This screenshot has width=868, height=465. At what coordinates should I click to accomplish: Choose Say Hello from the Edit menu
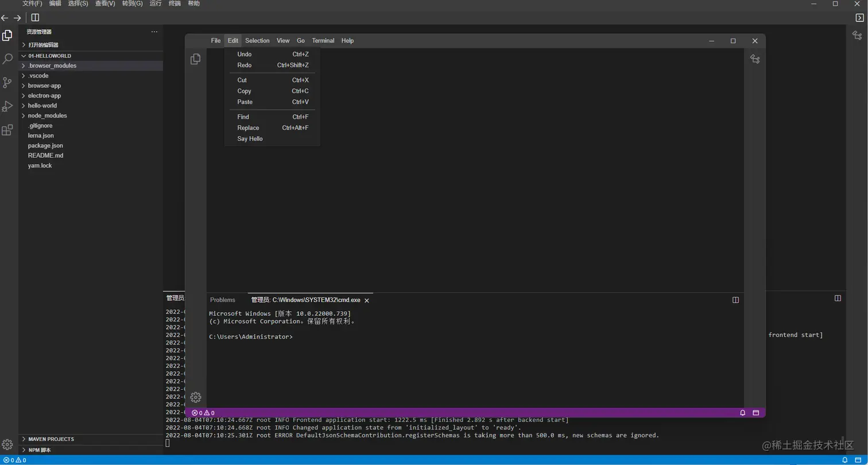(x=273, y=138)
